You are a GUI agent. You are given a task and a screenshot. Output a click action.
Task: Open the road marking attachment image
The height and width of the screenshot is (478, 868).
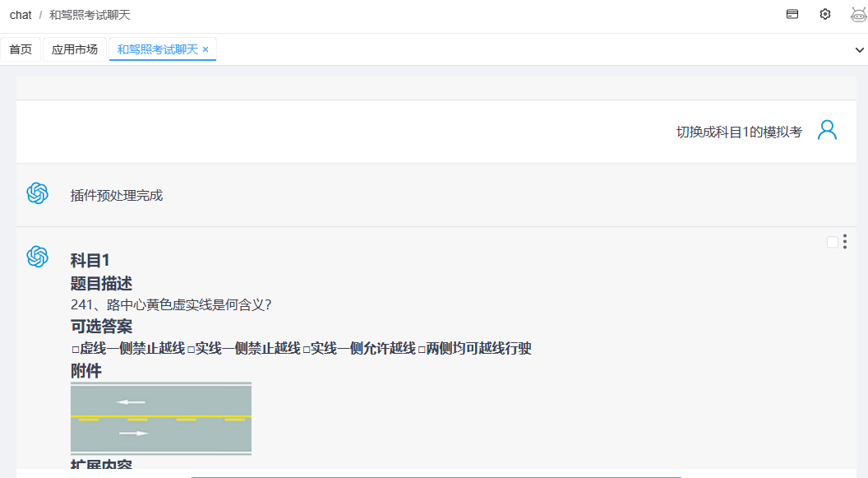click(x=161, y=418)
